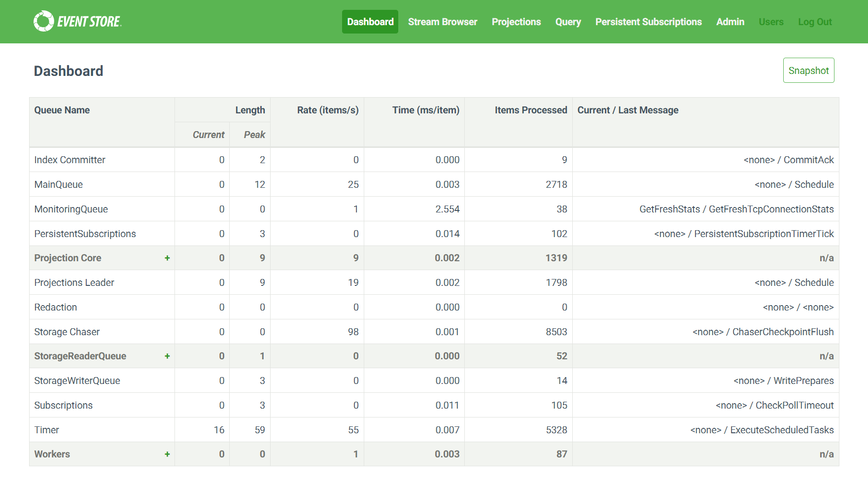Switch to the Stream Browser page

442,22
